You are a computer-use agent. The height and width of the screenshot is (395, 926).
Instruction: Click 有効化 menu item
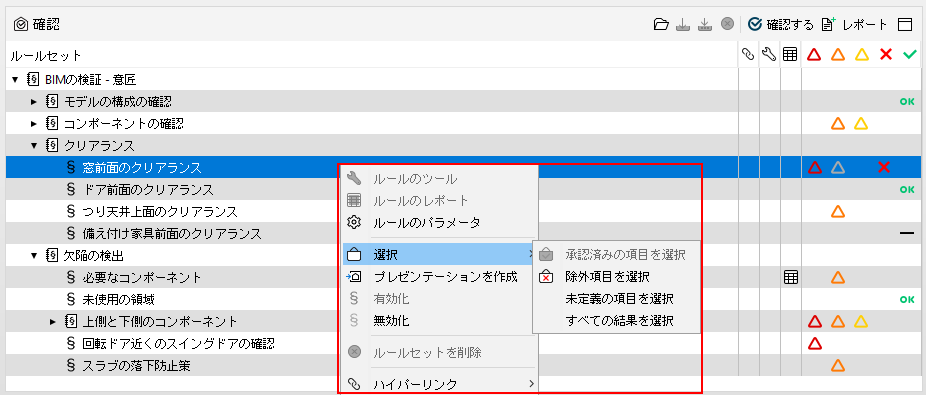tap(440, 299)
